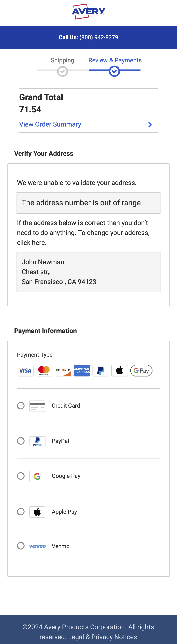
Task: Choose the Apple Pay radio option
Action: coord(21,511)
